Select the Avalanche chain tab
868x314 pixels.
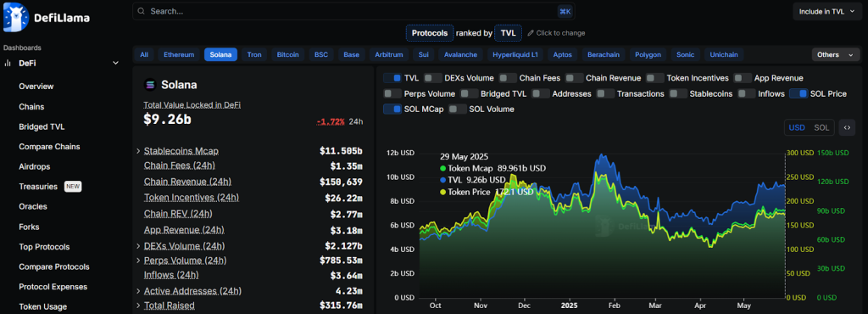tap(461, 54)
